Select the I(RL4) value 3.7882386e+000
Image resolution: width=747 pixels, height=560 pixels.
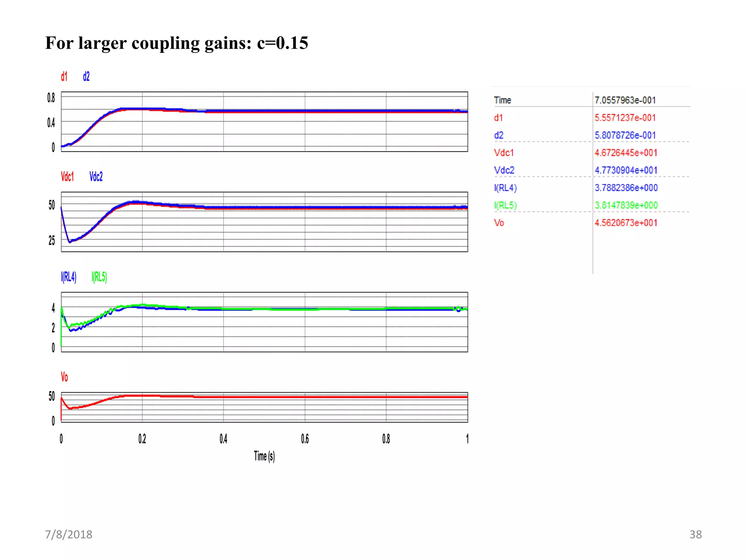(x=626, y=188)
